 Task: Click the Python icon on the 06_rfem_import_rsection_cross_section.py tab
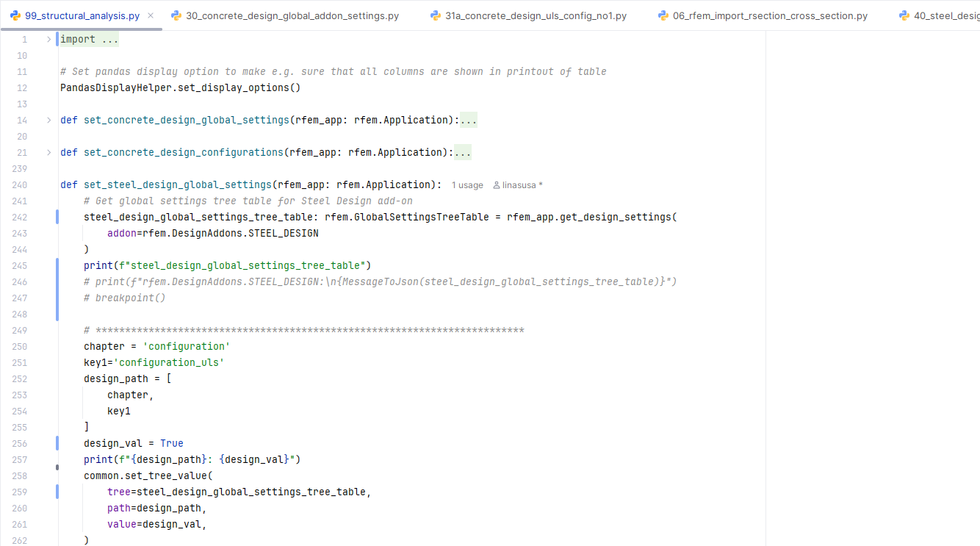pos(663,15)
